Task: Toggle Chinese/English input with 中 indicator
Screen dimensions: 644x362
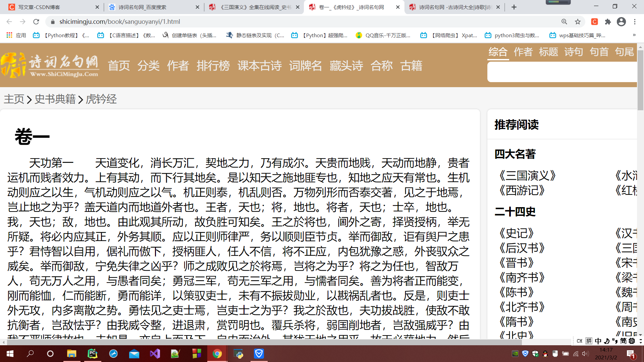Action: [x=598, y=341]
